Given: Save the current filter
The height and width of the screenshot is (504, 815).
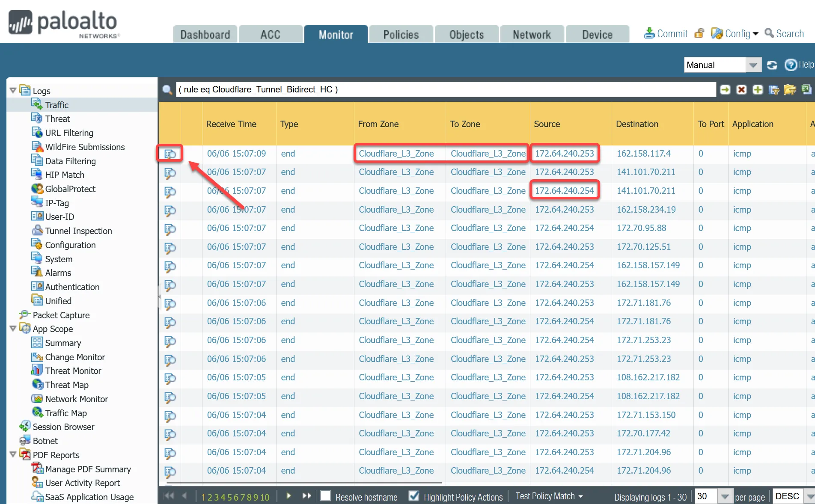Looking at the screenshot, I should (773, 90).
